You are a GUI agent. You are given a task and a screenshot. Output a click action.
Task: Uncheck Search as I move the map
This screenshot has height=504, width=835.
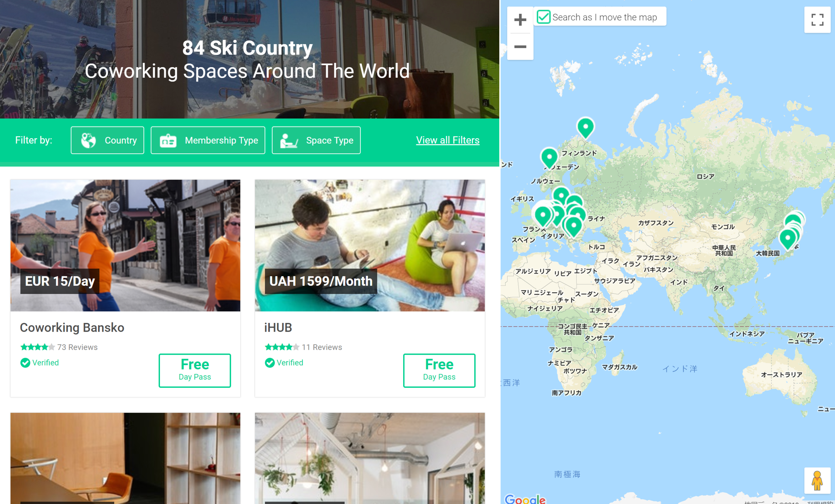click(543, 17)
